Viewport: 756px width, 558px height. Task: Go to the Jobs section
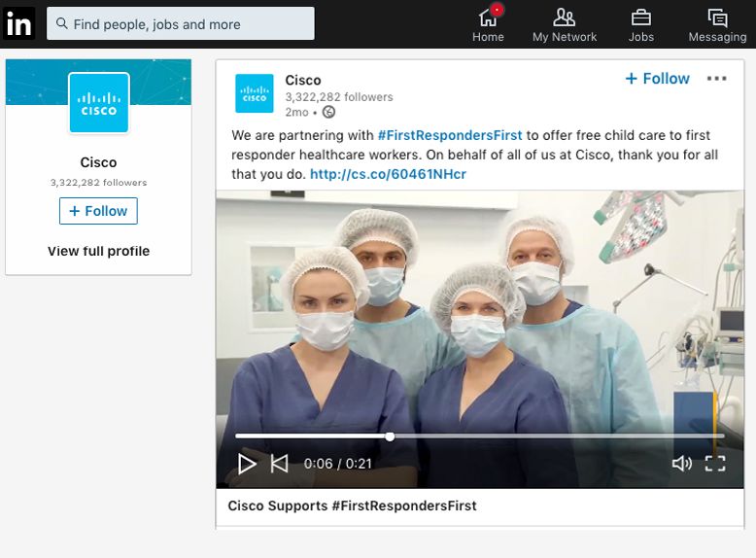tap(640, 24)
